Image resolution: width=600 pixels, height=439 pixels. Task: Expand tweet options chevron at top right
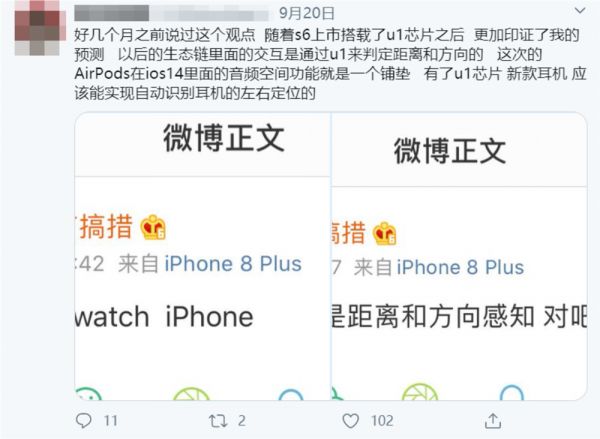tap(580, 11)
